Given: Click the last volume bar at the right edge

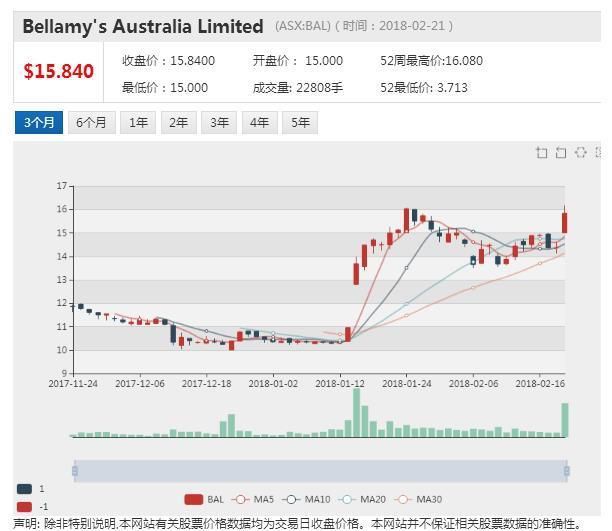Looking at the screenshot, I should (x=565, y=420).
